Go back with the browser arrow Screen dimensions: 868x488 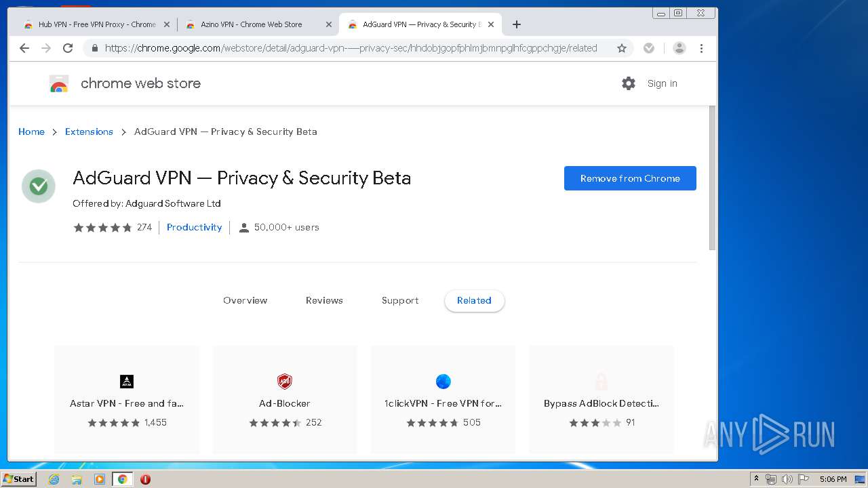point(24,48)
